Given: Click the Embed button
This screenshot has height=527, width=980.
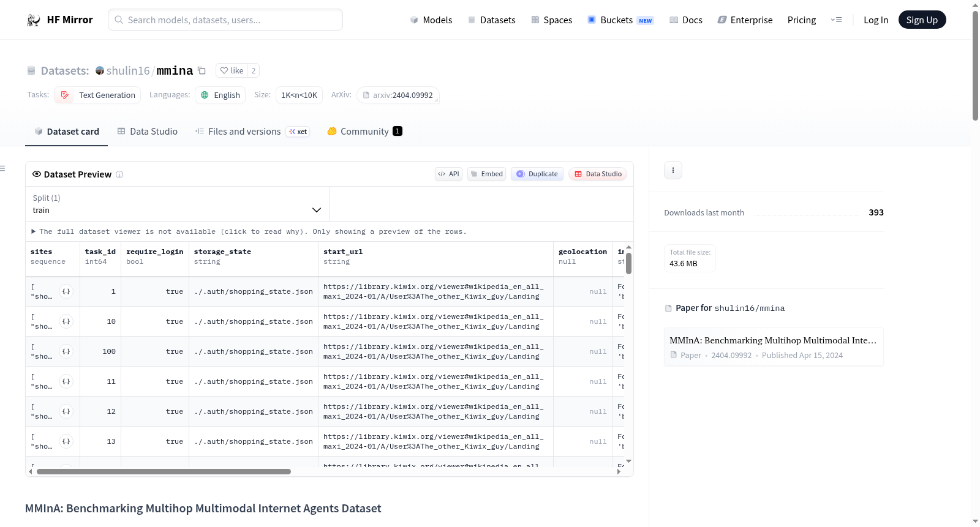Looking at the screenshot, I should (487, 174).
